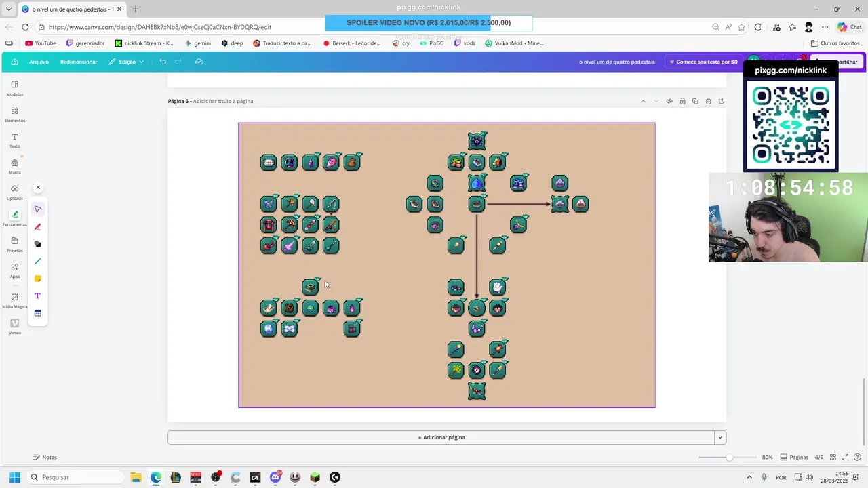Open the Projetos sidebar panel
Viewport: 868px width, 488px height.
click(x=14, y=245)
